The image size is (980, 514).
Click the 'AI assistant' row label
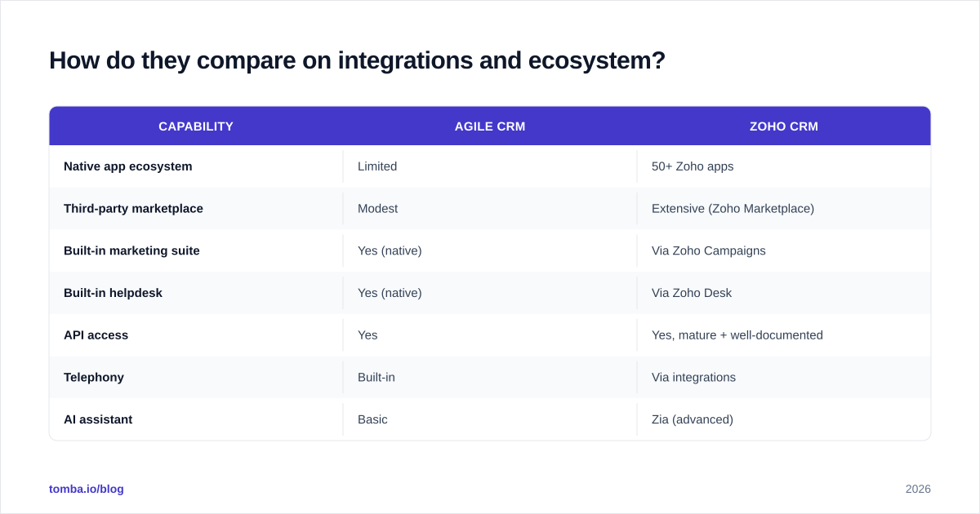coord(98,420)
